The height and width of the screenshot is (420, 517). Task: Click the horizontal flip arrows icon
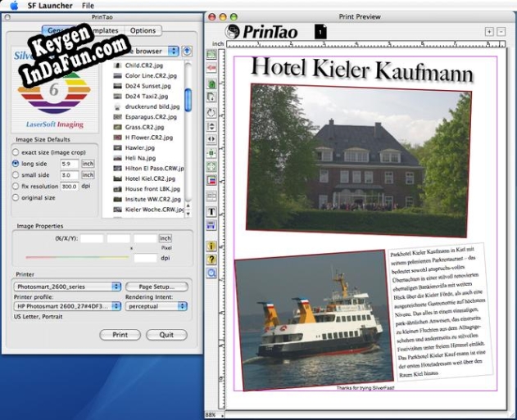[x=211, y=139]
